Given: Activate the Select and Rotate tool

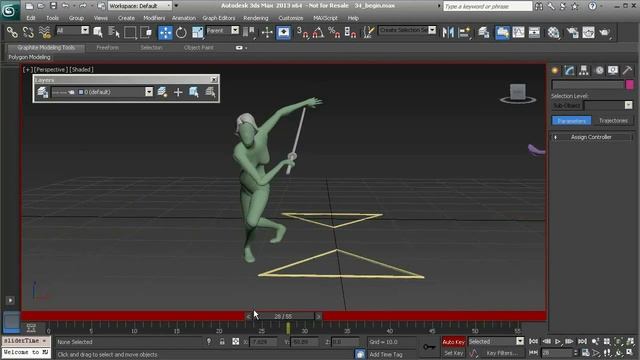Looking at the screenshot, I should 181,32.
